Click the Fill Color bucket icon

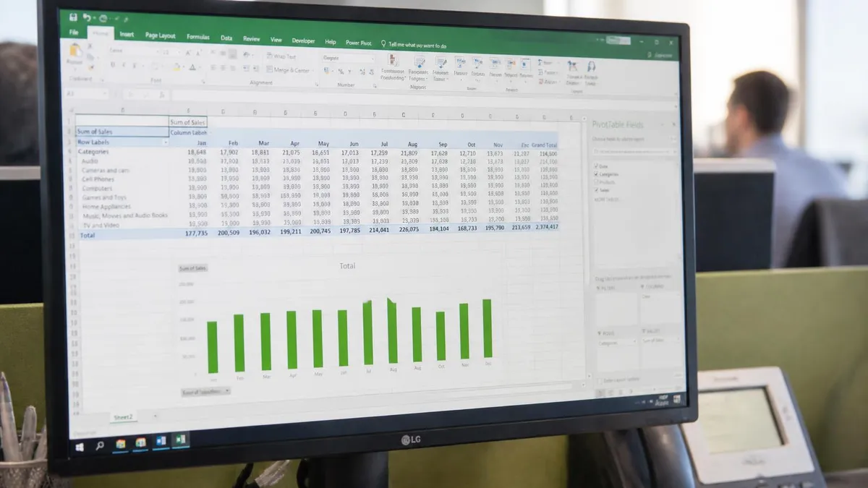tap(176, 67)
